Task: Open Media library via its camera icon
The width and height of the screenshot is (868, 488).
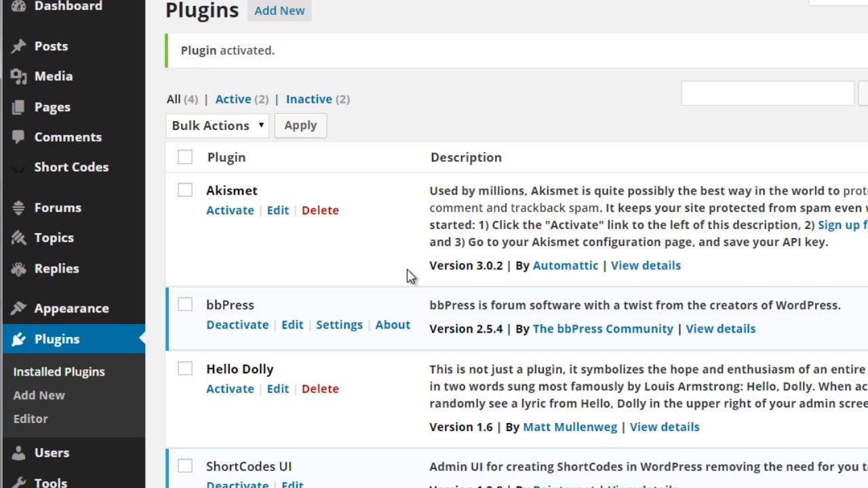Action: (18, 76)
